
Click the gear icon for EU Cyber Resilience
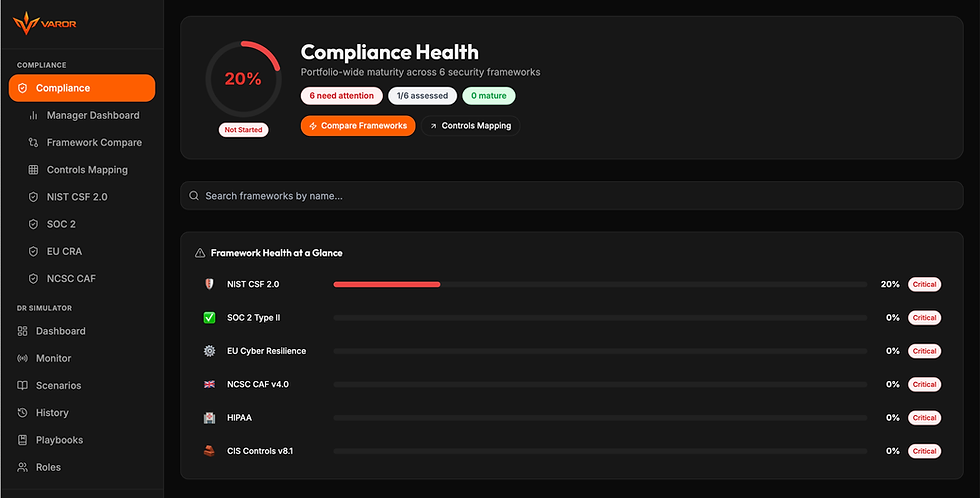pos(209,351)
